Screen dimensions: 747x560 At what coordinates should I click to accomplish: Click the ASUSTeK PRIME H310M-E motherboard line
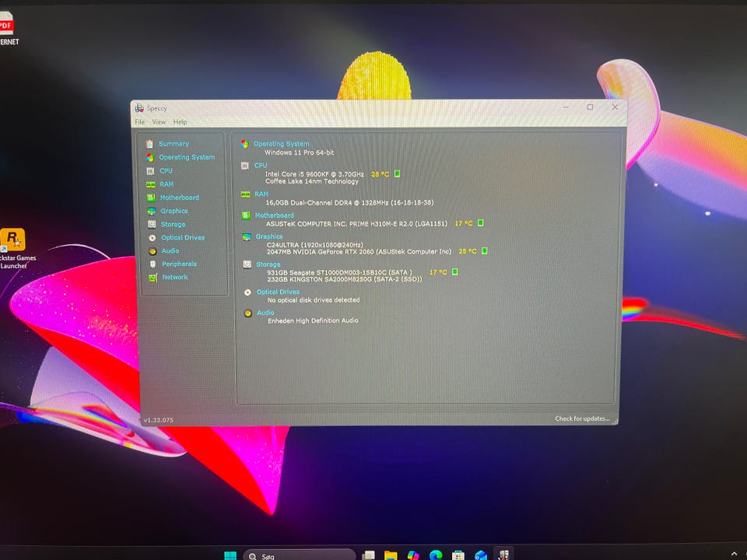(357, 224)
